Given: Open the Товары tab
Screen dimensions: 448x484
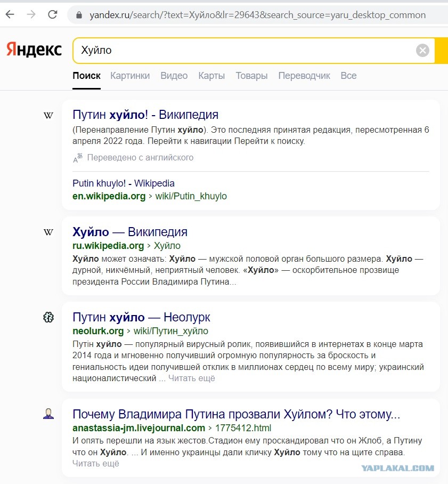Looking at the screenshot, I should (x=251, y=76).
